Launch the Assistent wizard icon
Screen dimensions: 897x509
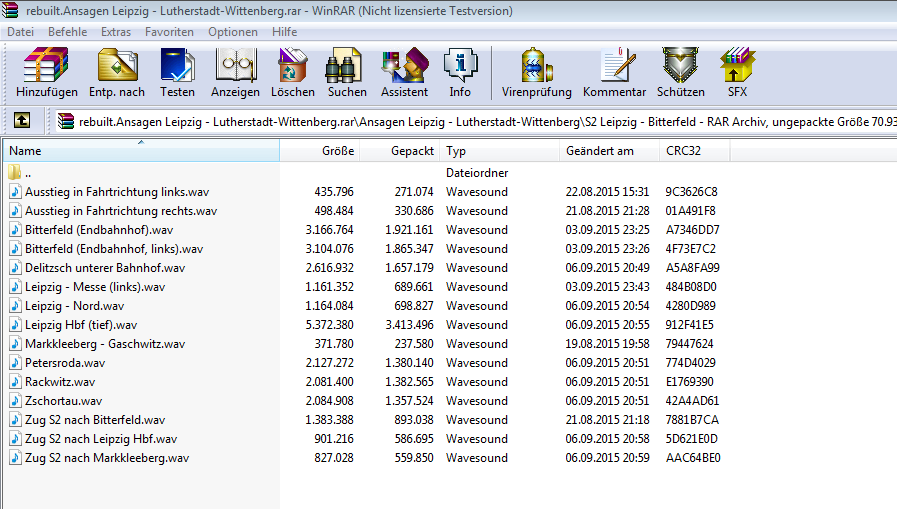(404, 65)
